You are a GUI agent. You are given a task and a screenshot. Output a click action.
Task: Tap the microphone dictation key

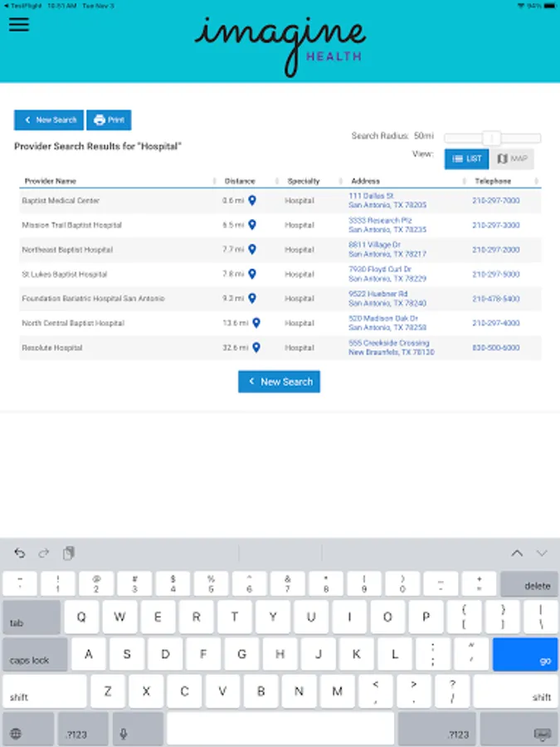click(138, 730)
